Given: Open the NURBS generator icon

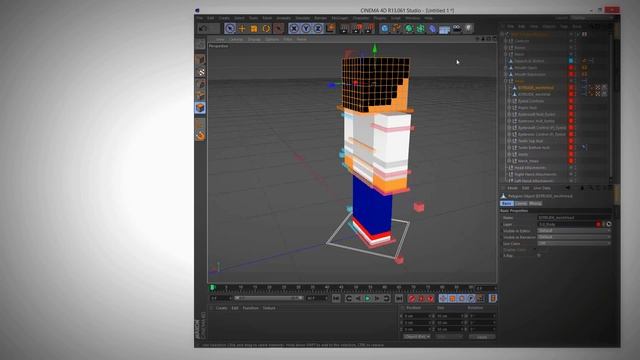Looking at the screenshot, I should pyautogui.click(x=409, y=28).
